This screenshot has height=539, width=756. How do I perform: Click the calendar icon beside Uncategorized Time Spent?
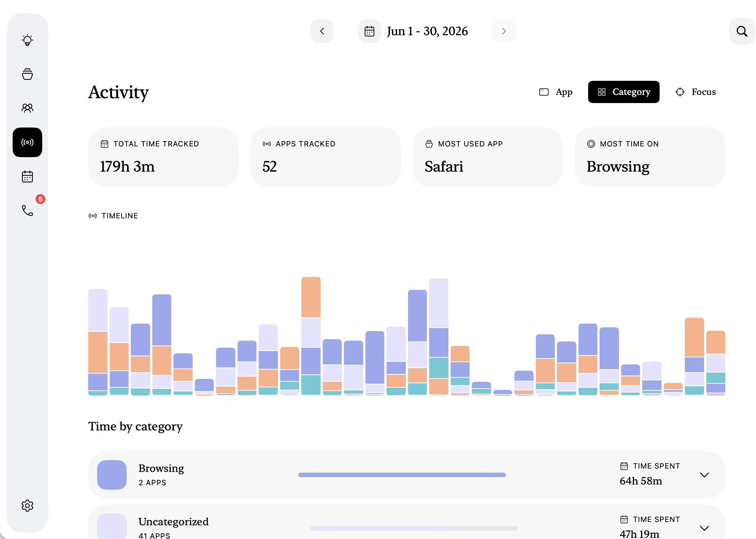tap(624, 519)
